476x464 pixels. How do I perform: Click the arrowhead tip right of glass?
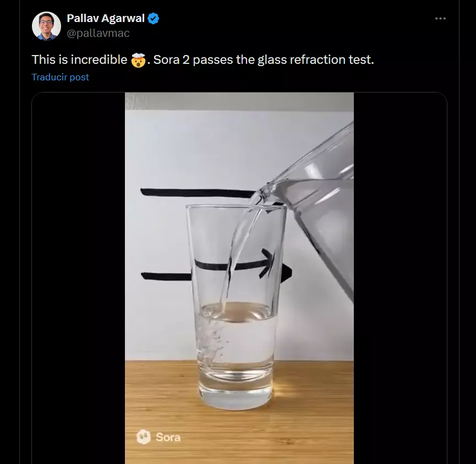pyautogui.click(x=287, y=272)
